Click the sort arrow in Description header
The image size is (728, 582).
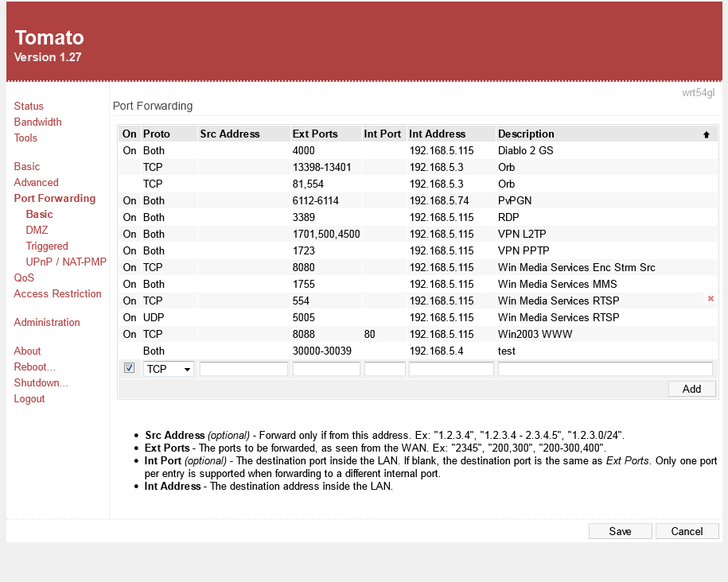(x=706, y=134)
